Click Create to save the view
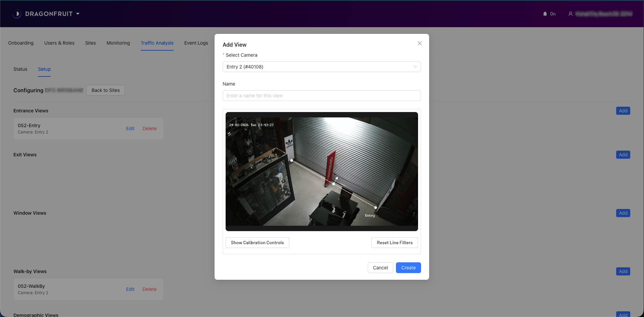The height and width of the screenshot is (317, 644). pyautogui.click(x=408, y=268)
